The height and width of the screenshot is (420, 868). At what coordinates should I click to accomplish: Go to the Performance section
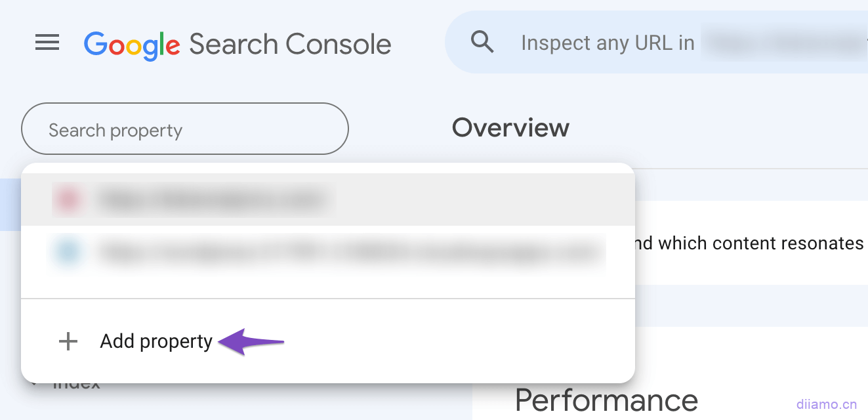coord(606,400)
